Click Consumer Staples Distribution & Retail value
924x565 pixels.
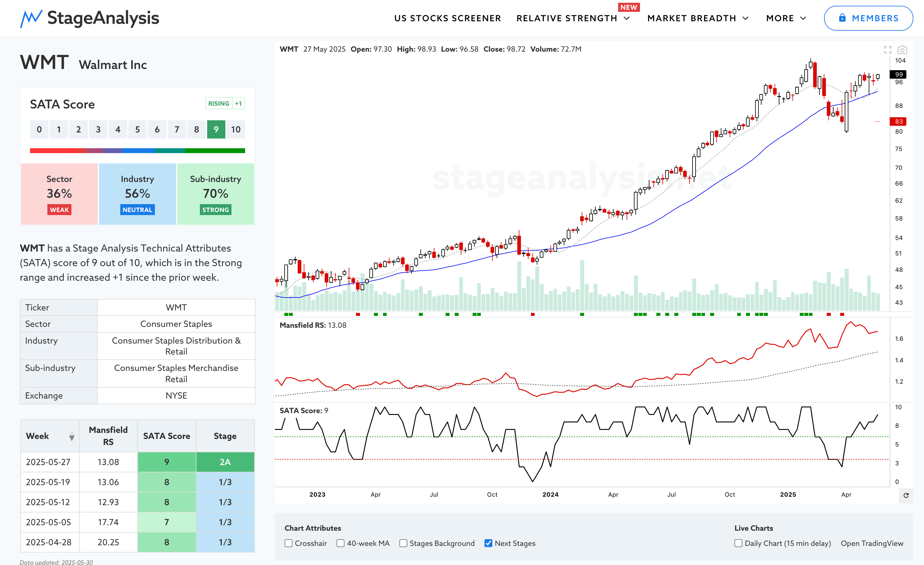click(176, 346)
